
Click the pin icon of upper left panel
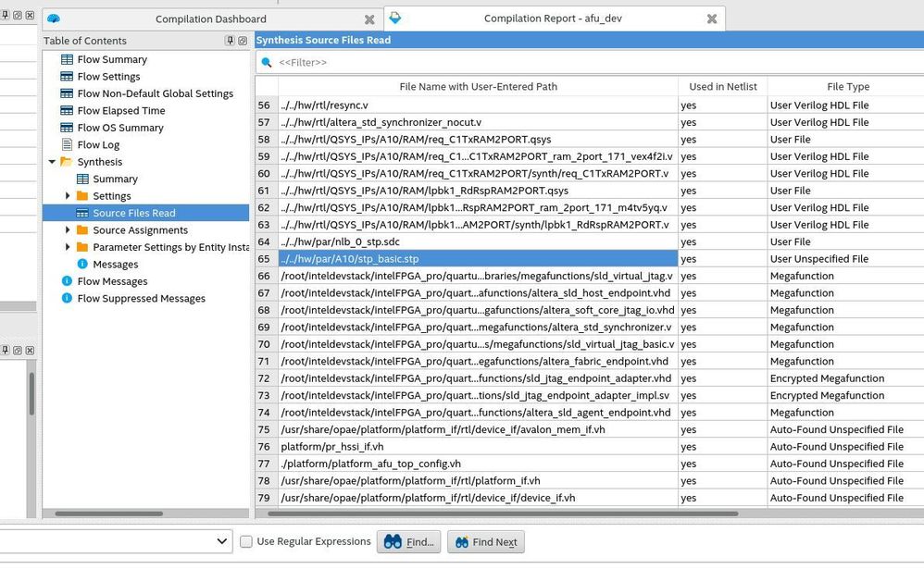pos(6,15)
